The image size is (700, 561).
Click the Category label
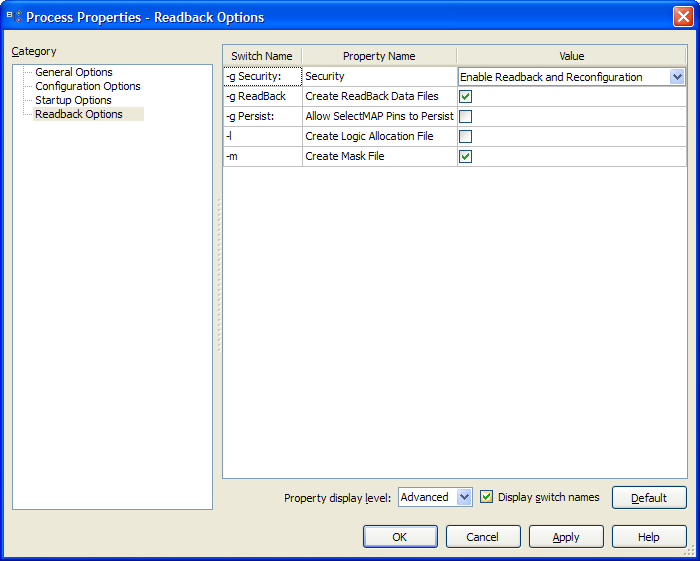tap(34, 51)
